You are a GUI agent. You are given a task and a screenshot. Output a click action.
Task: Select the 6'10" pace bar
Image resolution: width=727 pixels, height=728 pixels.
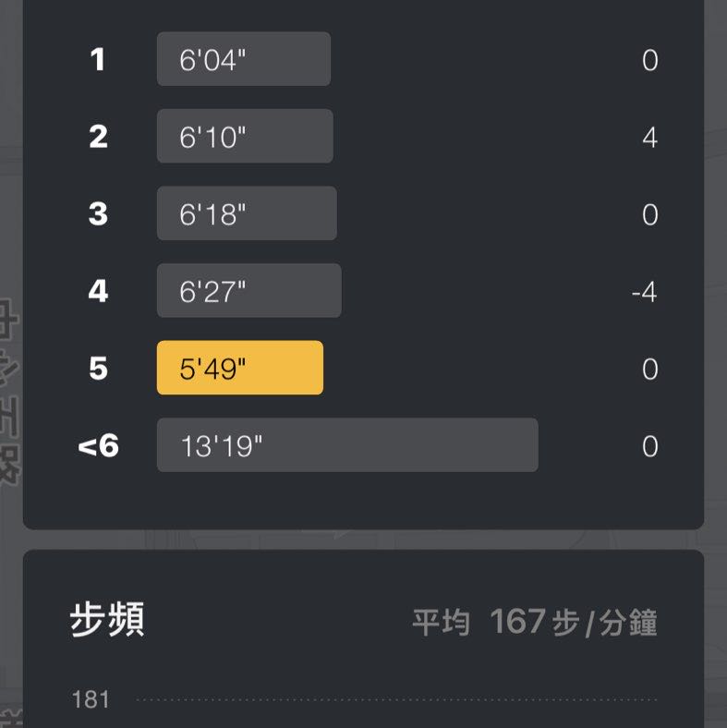[x=245, y=137]
